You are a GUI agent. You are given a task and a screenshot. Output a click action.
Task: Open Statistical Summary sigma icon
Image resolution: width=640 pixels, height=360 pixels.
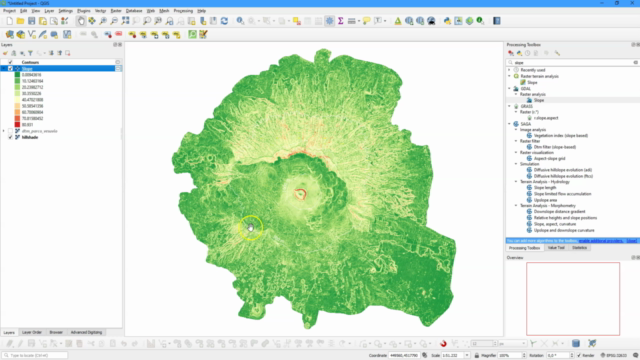click(340, 21)
